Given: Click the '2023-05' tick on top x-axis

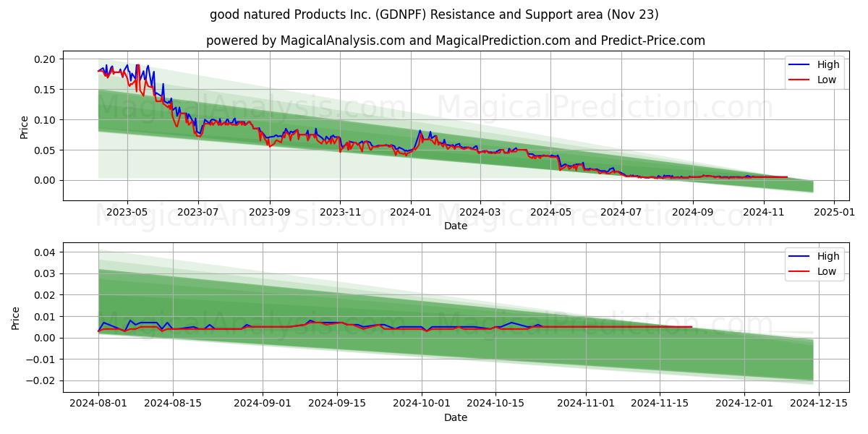Looking at the screenshot, I should 127,212.
